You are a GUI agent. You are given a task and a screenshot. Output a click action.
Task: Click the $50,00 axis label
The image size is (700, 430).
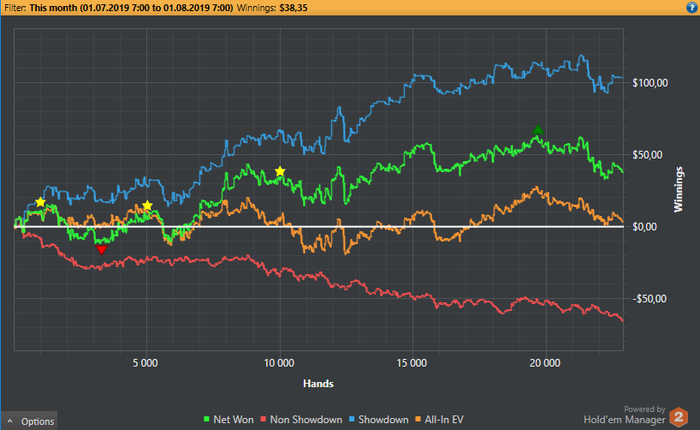tap(647, 155)
